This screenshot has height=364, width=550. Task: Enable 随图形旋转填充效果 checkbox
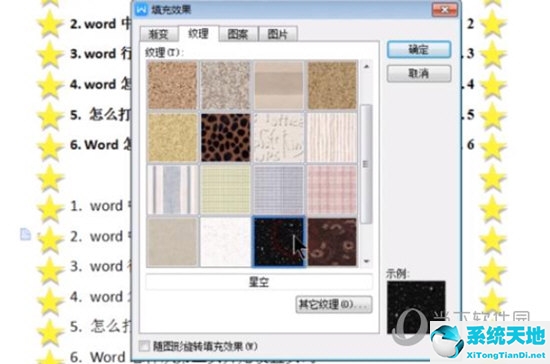[144, 346]
